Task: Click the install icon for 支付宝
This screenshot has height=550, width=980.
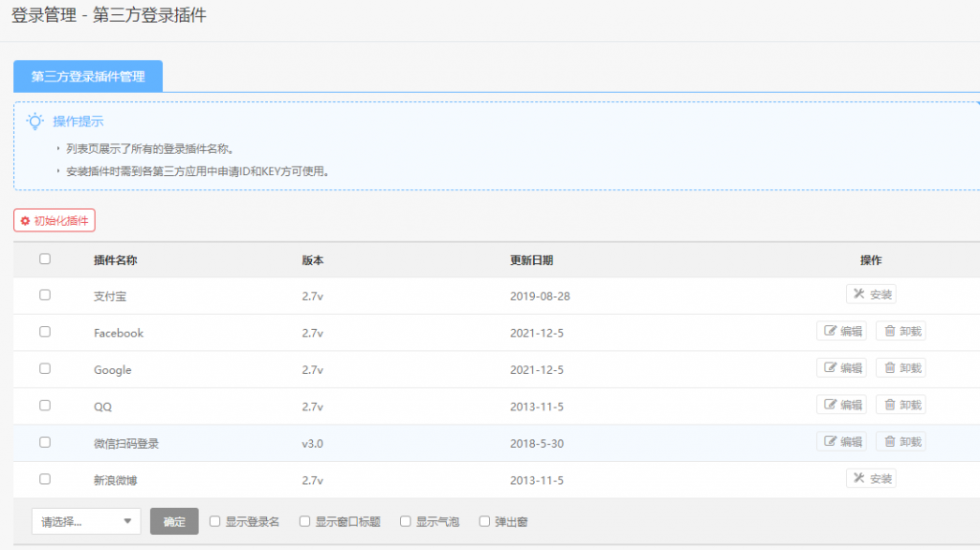Action: pos(858,296)
